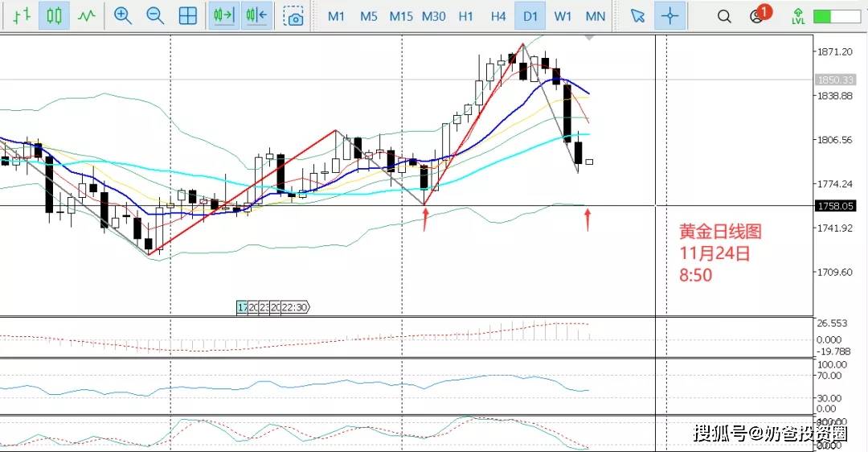Select the D1 daily timeframe
This screenshot has height=452, width=868.
point(530,15)
